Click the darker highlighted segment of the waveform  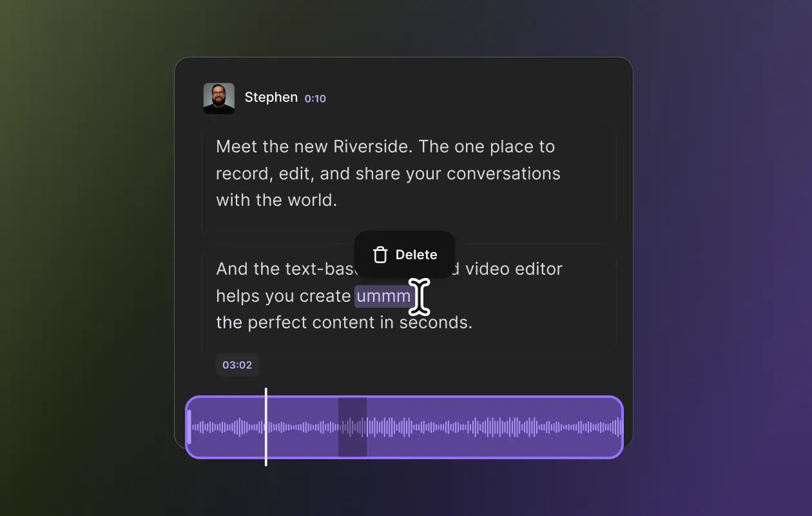tap(353, 427)
